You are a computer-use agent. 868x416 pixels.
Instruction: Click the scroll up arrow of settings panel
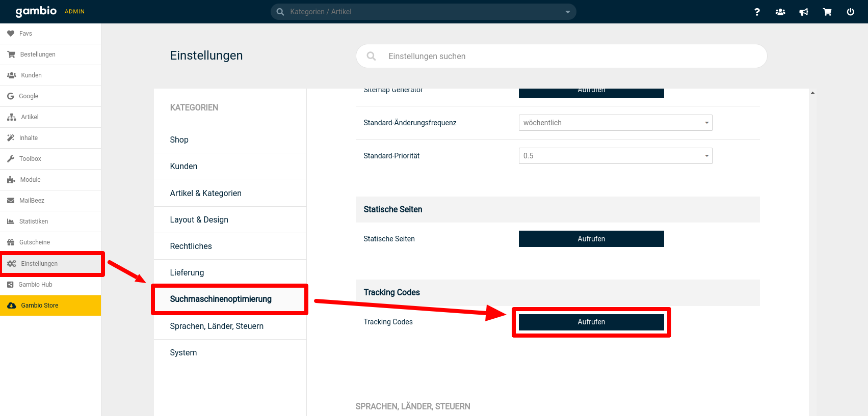point(812,93)
